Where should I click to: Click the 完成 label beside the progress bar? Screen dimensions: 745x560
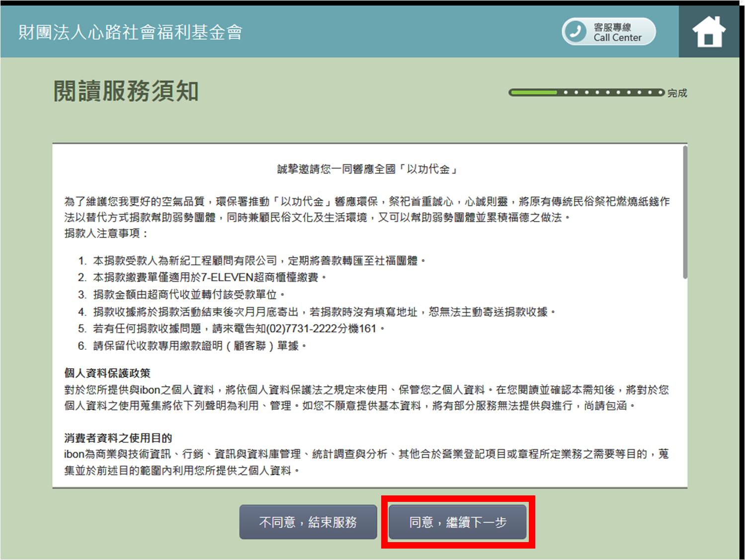pos(677,93)
